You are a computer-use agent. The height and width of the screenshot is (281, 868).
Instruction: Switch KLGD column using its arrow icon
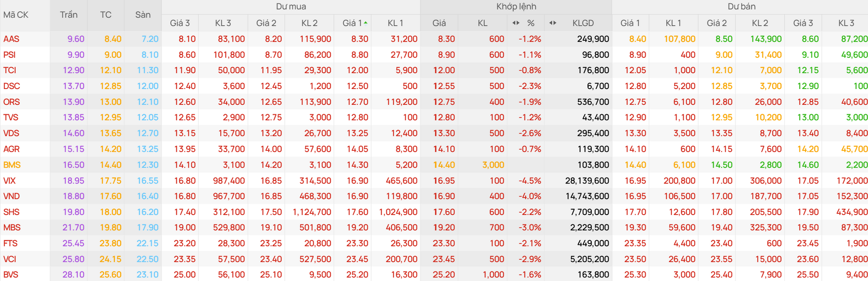point(553,23)
